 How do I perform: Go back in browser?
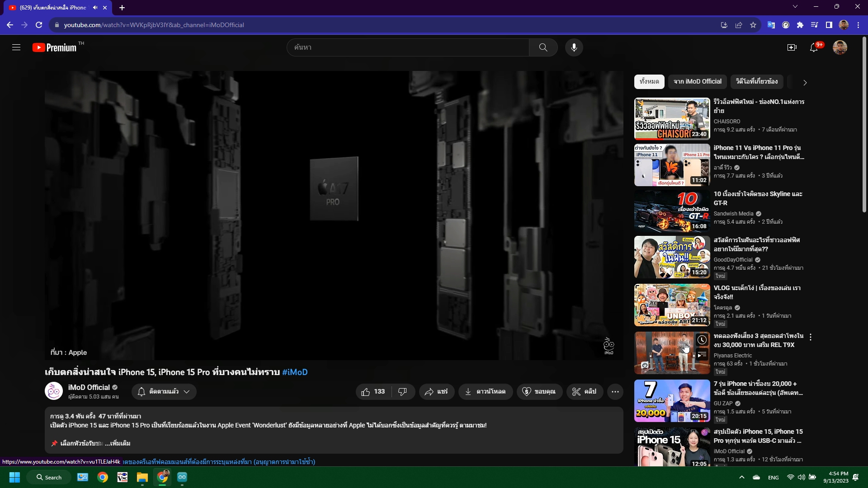point(10,25)
